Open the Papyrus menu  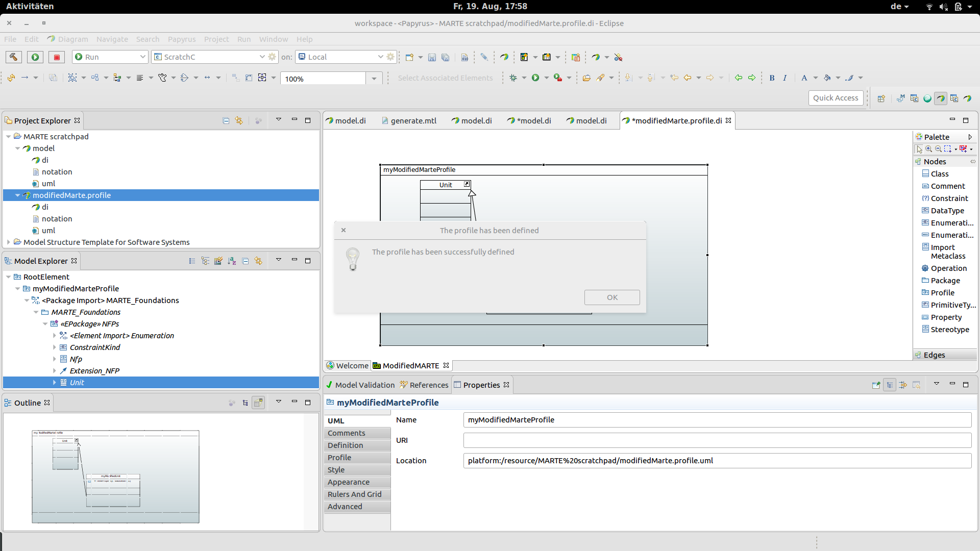[182, 39]
